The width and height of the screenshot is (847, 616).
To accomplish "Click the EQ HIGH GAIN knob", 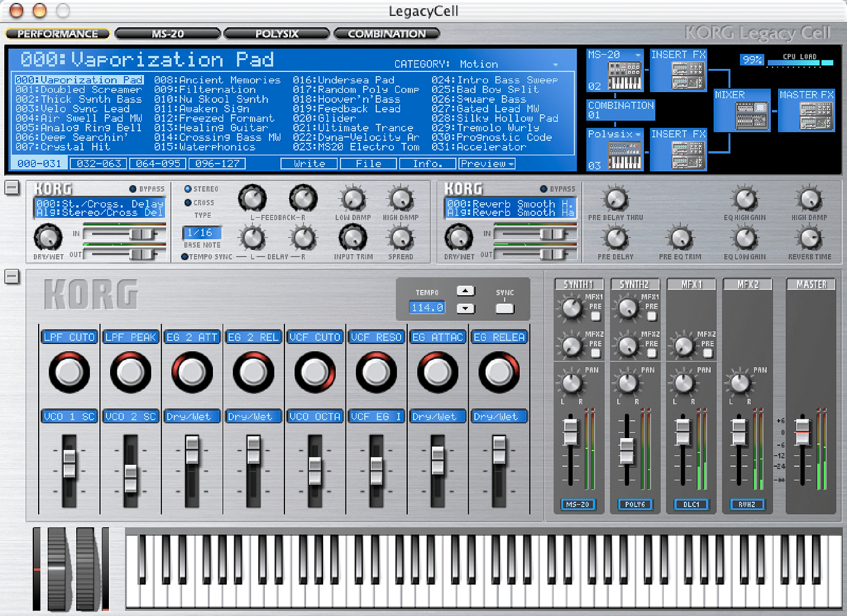I will click(745, 198).
